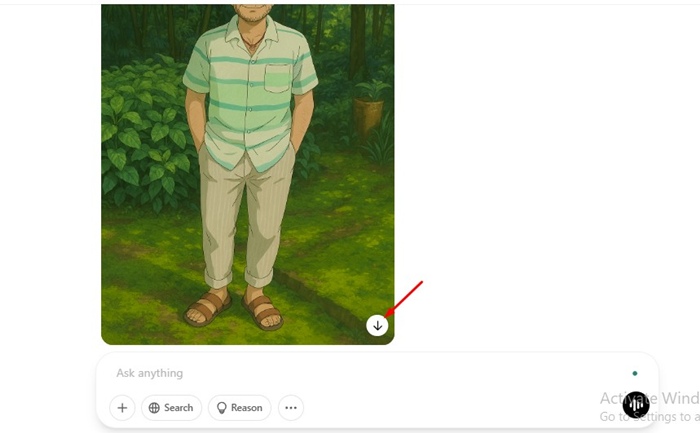Click the "Search" text label

(x=179, y=408)
